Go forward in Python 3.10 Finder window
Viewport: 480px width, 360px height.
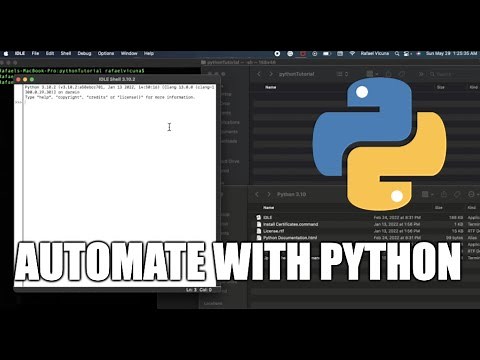coord(269,194)
